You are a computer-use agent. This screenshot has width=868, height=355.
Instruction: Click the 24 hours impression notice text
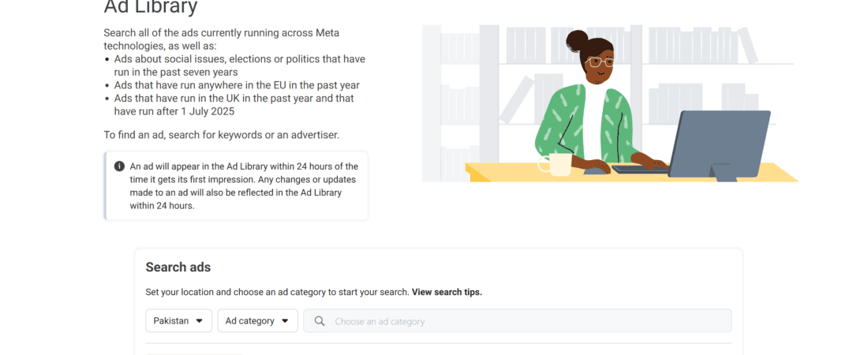coord(244,185)
